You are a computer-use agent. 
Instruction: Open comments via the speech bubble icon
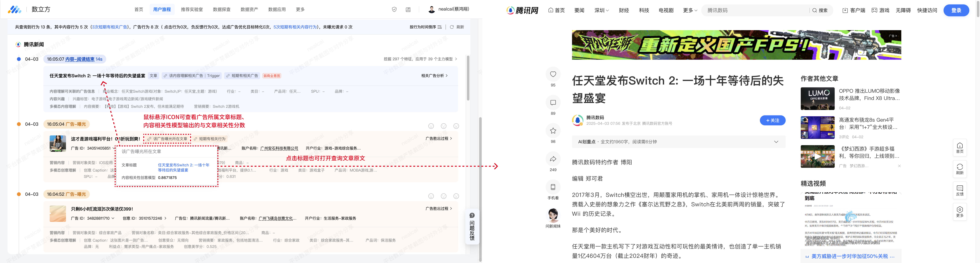[553, 103]
